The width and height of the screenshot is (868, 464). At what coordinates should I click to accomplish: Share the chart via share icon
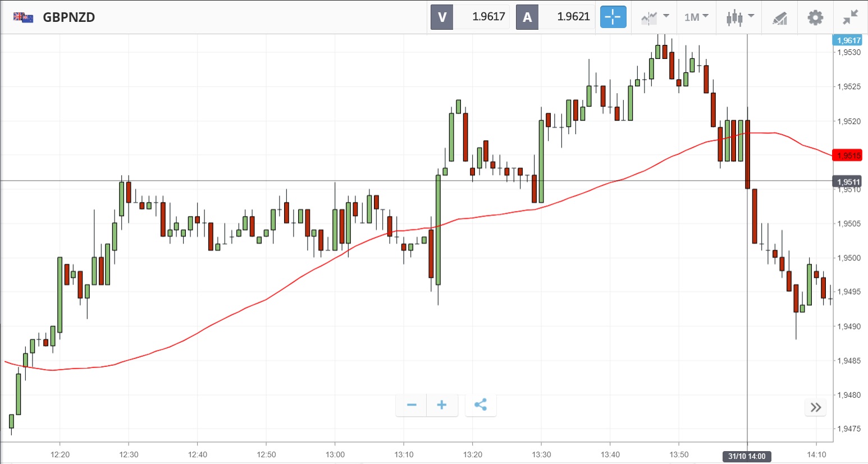click(x=481, y=405)
